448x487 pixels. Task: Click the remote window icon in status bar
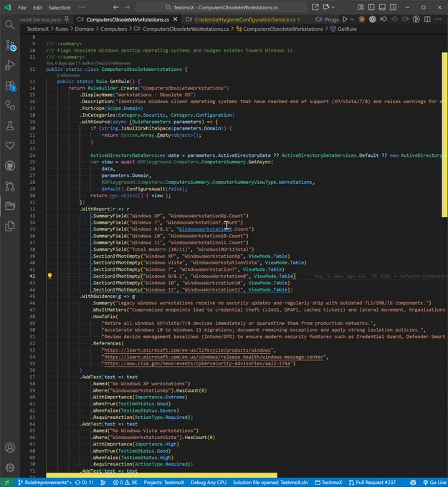[x=7, y=482]
